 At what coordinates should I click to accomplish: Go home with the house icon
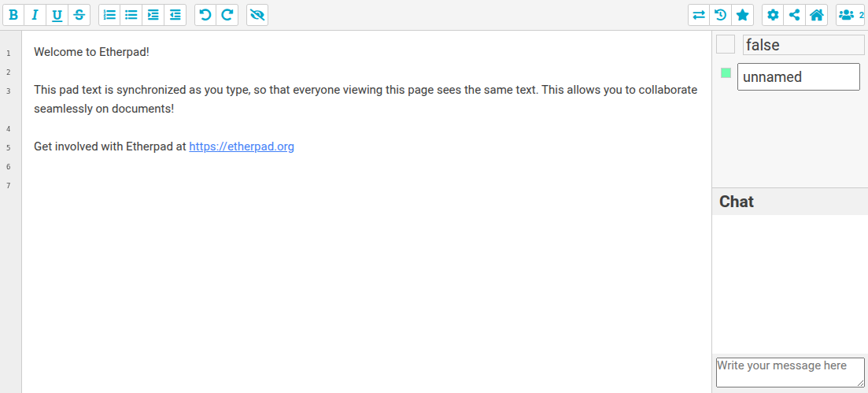click(817, 15)
